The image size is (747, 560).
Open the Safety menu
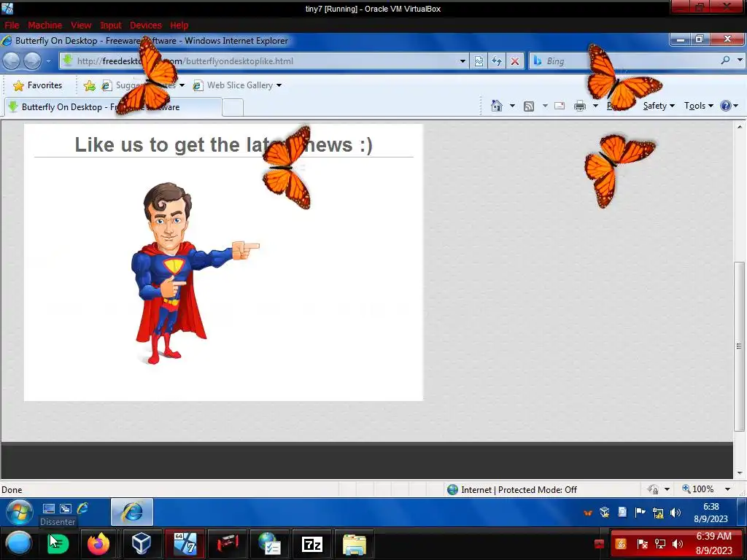659,106
